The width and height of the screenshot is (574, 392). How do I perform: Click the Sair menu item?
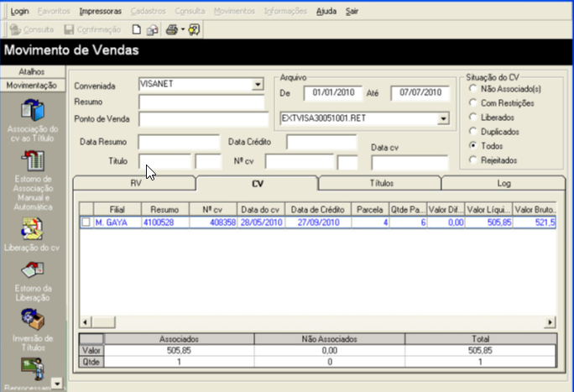352,12
